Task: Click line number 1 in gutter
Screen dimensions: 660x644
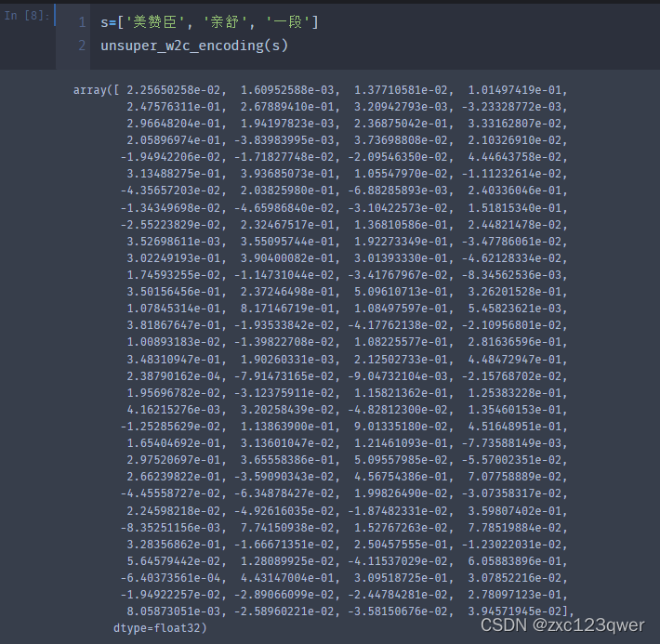Action: 82,22
